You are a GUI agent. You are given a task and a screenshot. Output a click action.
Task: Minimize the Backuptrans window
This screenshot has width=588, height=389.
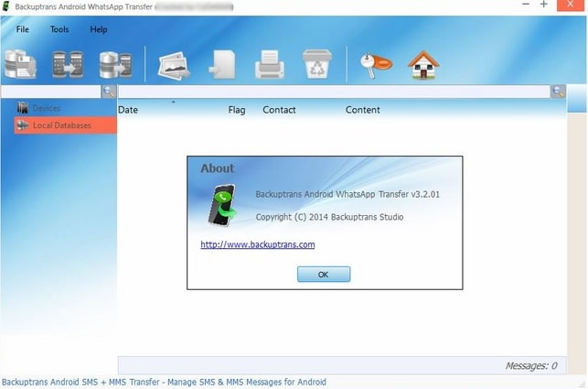point(526,5)
